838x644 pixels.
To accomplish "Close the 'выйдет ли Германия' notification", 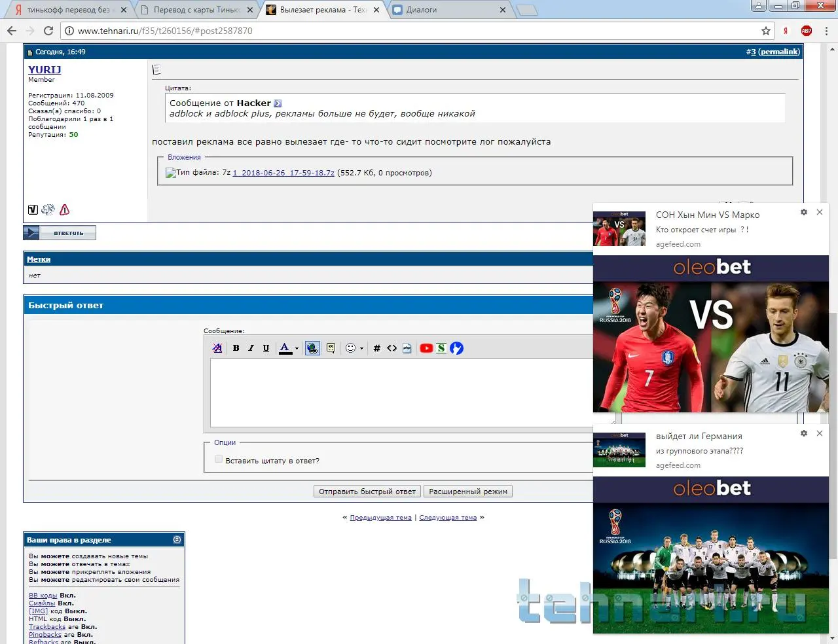I will 820,433.
